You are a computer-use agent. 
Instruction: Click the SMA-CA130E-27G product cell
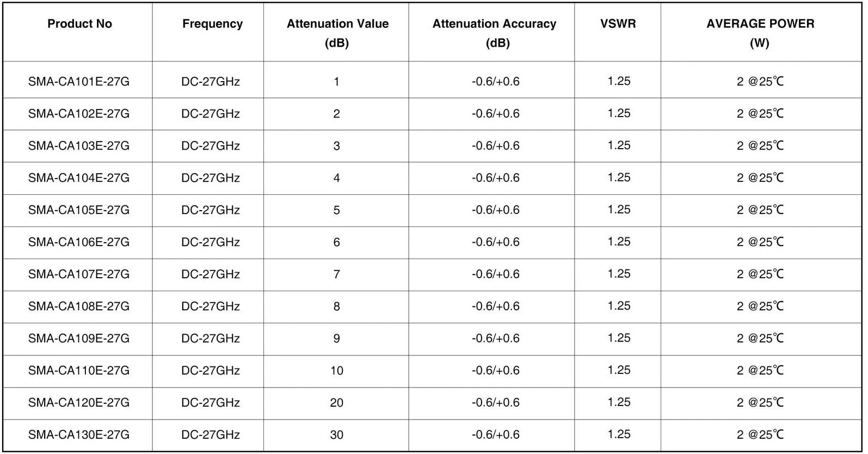(79, 435)
